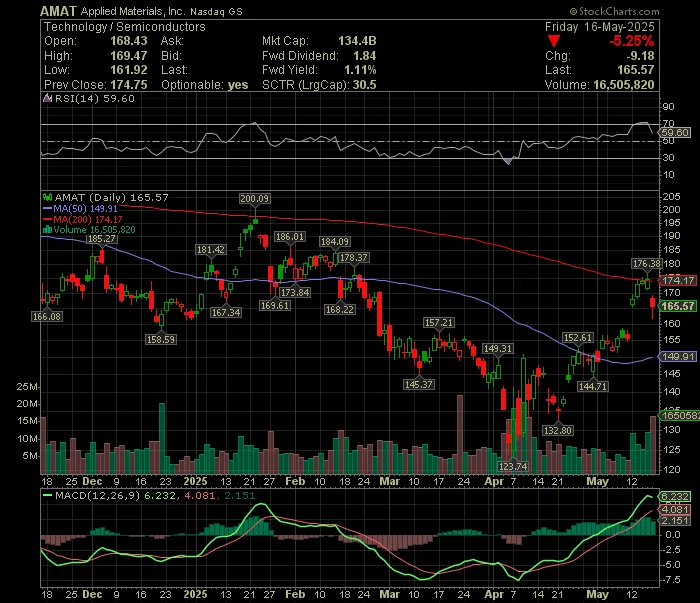The height and width of the screenshot is (603, 700).
Task: Click the MA(200) legend line swatch
Action: 47,219
